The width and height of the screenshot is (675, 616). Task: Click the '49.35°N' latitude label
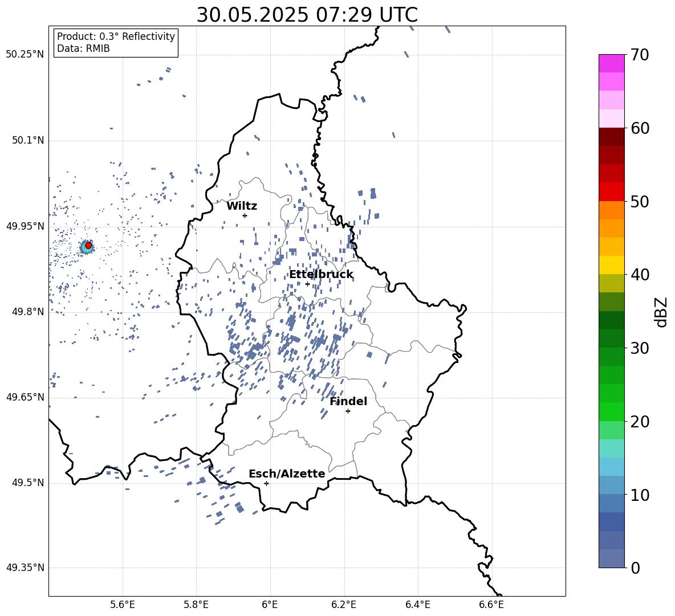[25, 568]
